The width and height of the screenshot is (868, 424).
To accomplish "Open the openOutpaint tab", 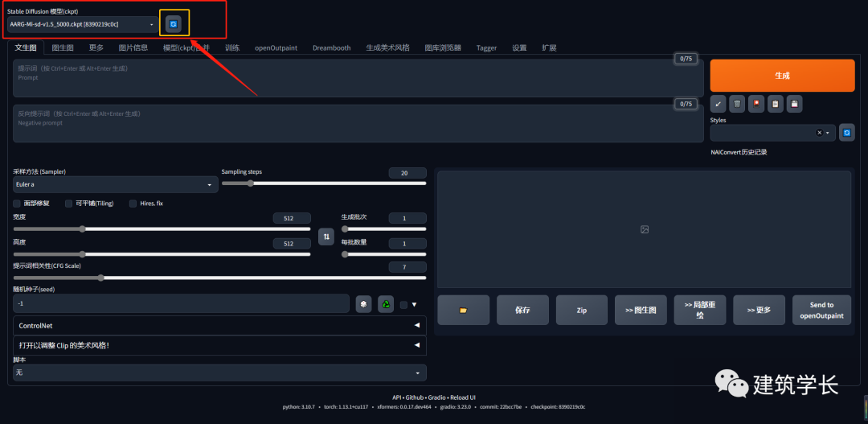I will (276, 47).
